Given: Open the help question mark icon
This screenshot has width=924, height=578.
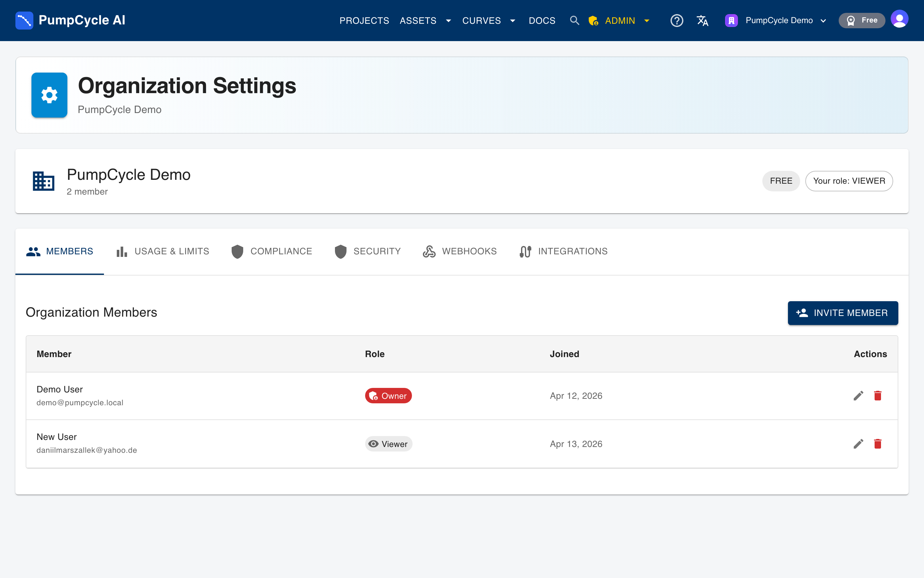Looking at the screenshot, I should click(x=677, y=20).
